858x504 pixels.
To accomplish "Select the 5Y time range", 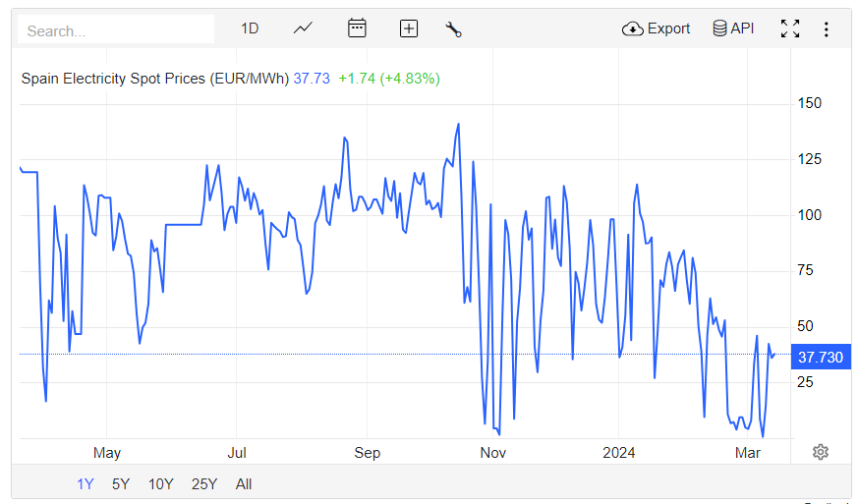I will pos(121,484).
